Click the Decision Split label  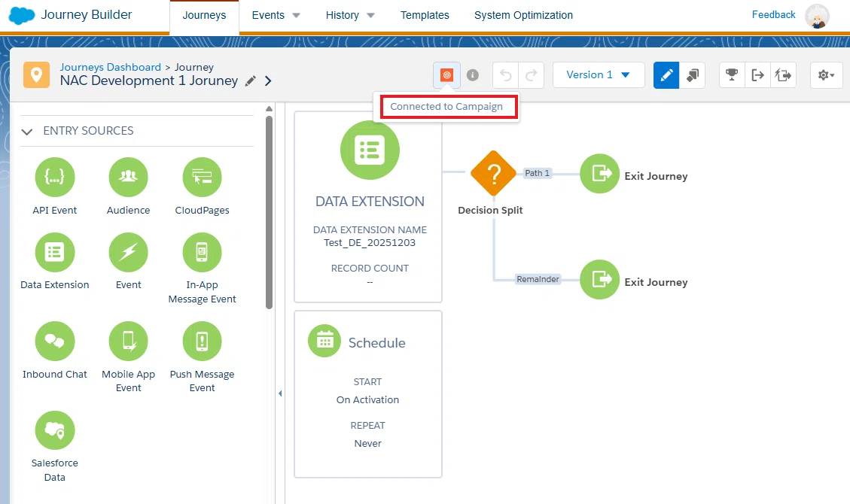tap(491, 210)
